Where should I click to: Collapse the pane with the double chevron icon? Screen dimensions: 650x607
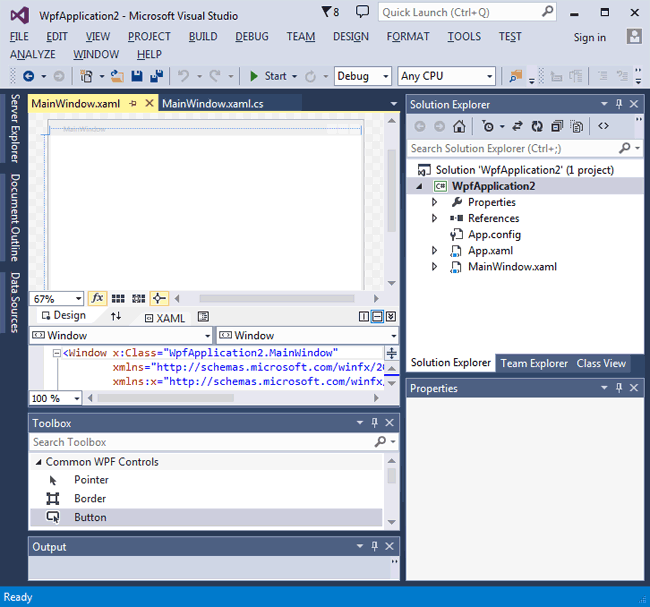coord(390,317)
